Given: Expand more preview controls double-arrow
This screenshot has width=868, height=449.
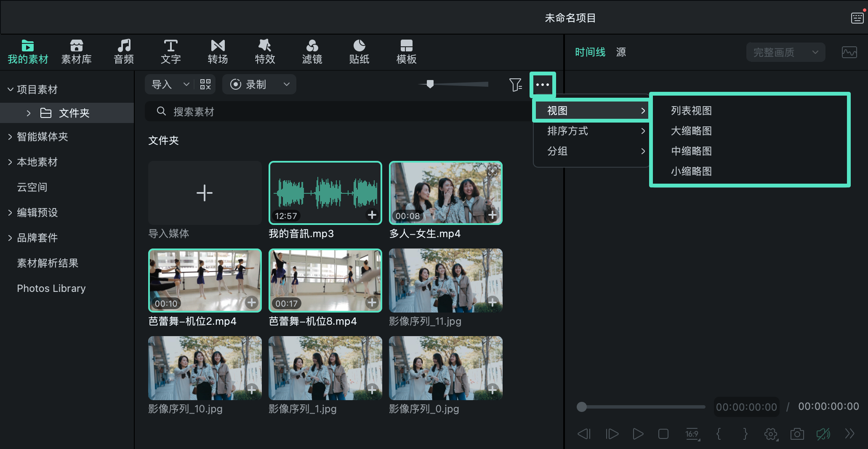Looking at the screenshot, I should pyautogui.click(x=850, y=433).
